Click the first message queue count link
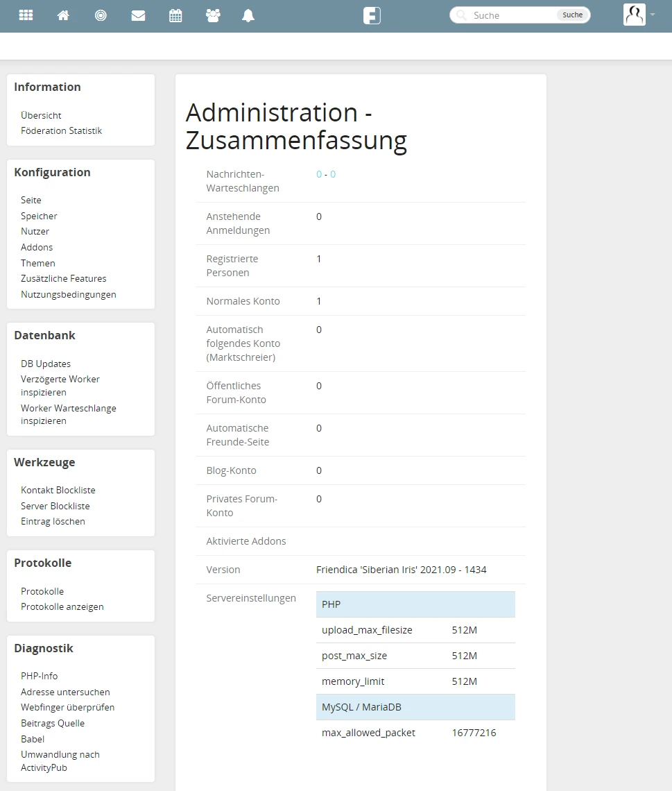Viewport: 672px width, 791px height. tap(319, 174)
